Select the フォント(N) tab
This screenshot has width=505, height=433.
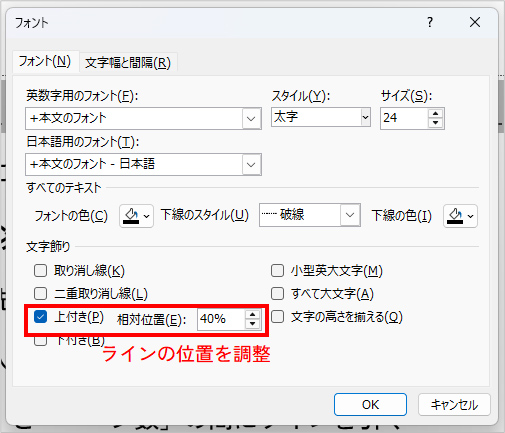click(x=45, y=61)
